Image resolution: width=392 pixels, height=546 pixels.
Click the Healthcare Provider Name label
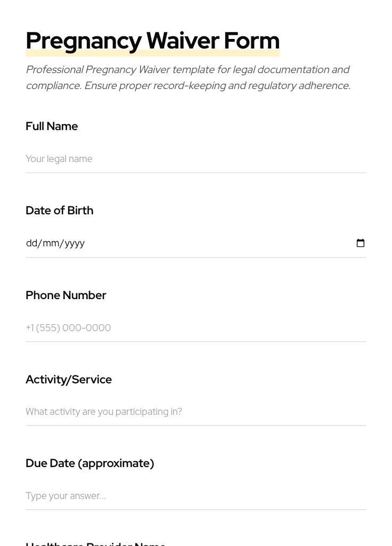click(96, 543)
